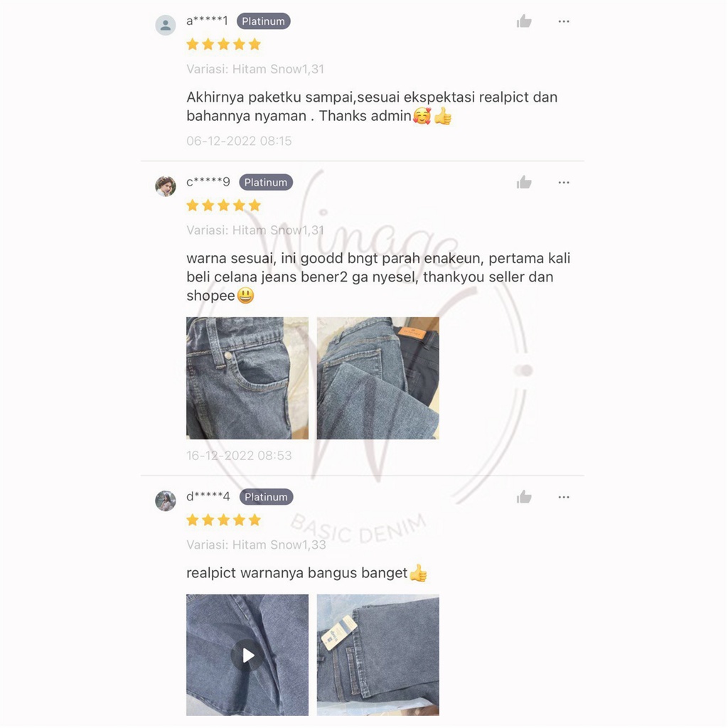The width and height of the screenshot is (728, 728).
Task: Open d*****4's jeans photo with price tag
Action: click(x=378, y=655)
